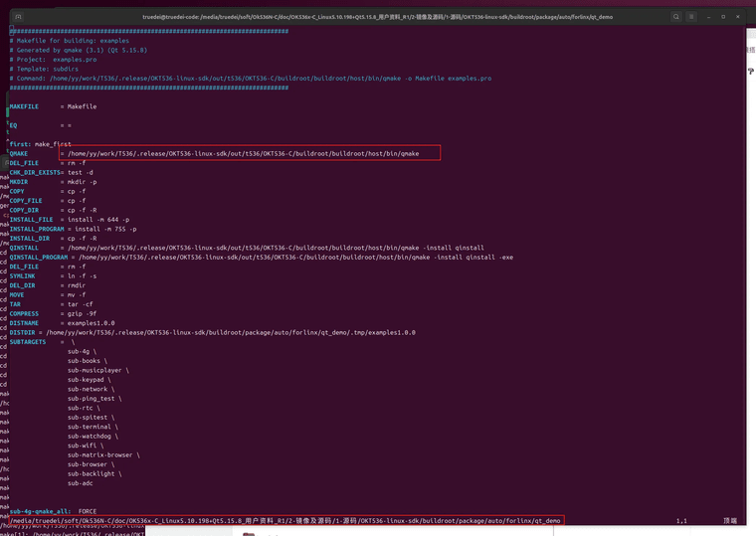The image size is (756, 536).
Task: Click the 'sub-terminal' subtarget entry
Action: [x=90, y=427]
